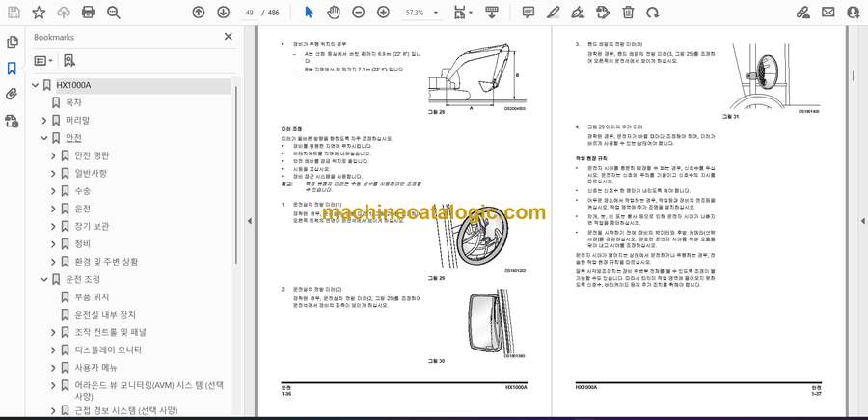Viewport: 868px width, 420px height.
Task: Expand the 일반사항 bookmark
Action: [53, 174]
